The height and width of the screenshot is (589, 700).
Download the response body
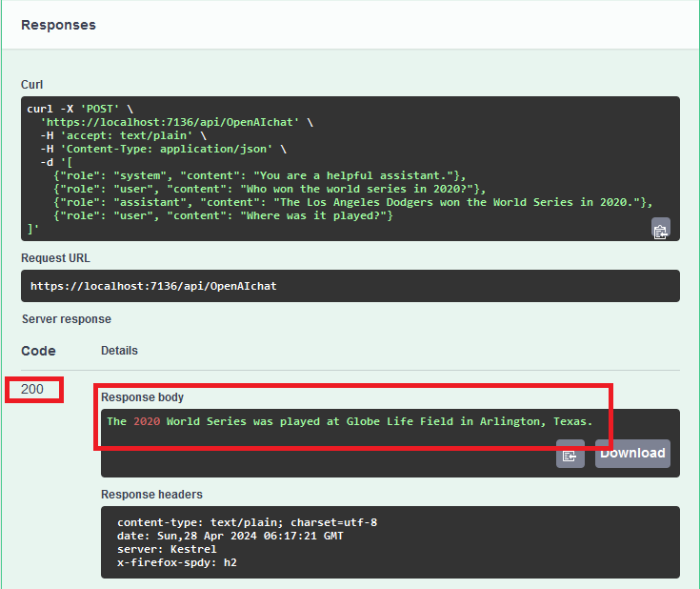[632, 454]
